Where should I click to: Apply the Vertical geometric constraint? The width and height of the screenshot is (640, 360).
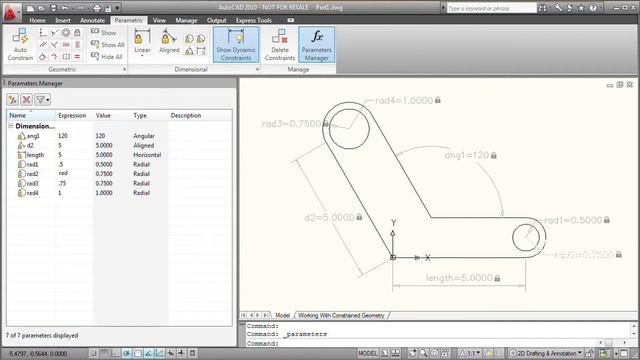77,44
